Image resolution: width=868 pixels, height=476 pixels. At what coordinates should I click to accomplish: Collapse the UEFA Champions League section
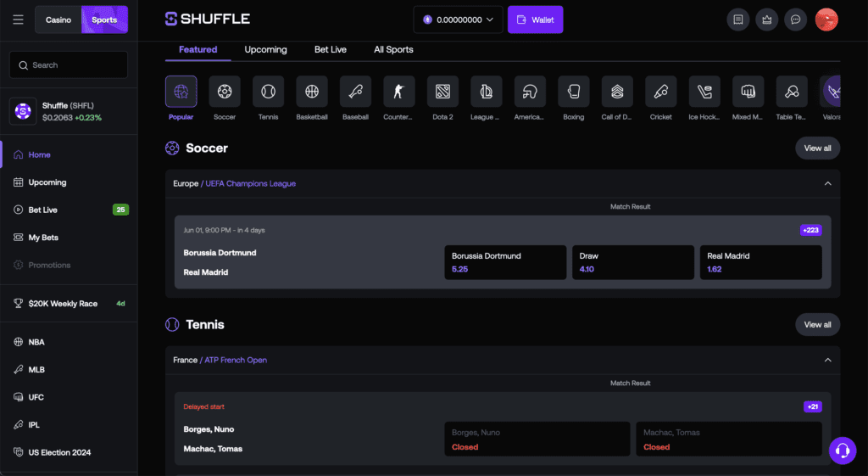point(827,183)
